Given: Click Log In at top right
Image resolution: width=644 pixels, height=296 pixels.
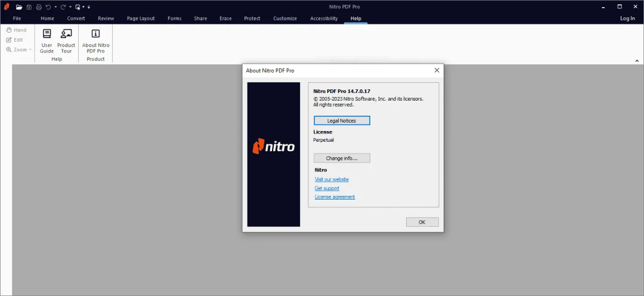Looking at the screenshot, I should (x=627, y=18).
